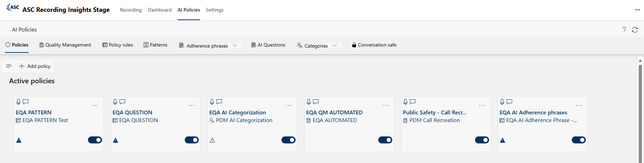Click warning icon on EQA AI Adherence phrases card

coord(503,140)
